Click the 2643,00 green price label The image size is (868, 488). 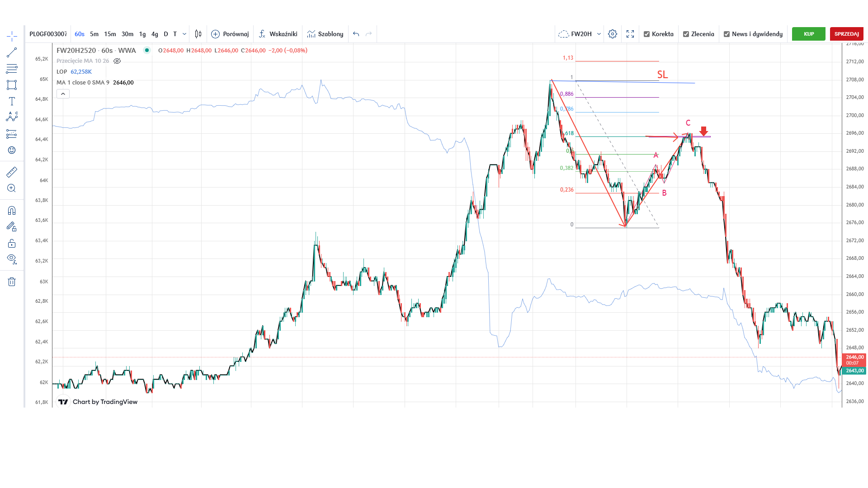pyautogui.click(x=854, y=371)
